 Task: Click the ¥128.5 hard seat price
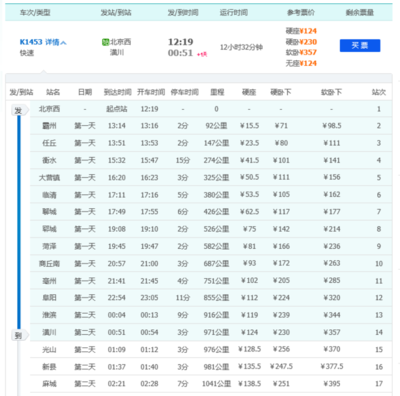pos(249,349)
